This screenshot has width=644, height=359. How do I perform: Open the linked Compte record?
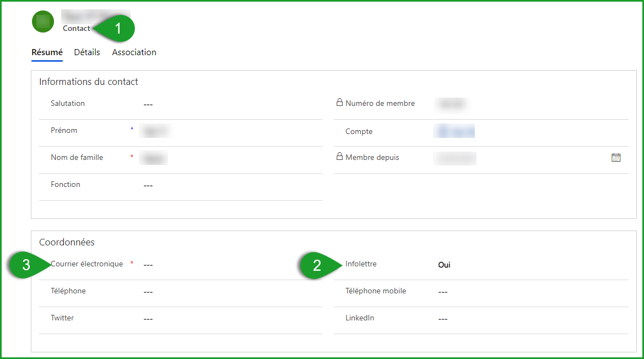coord(454,131)
